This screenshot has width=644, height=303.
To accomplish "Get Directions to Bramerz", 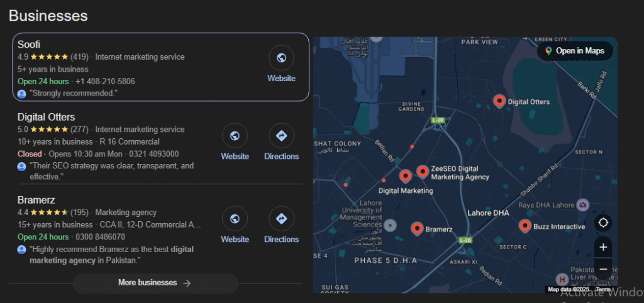I will tap(281, 219).
